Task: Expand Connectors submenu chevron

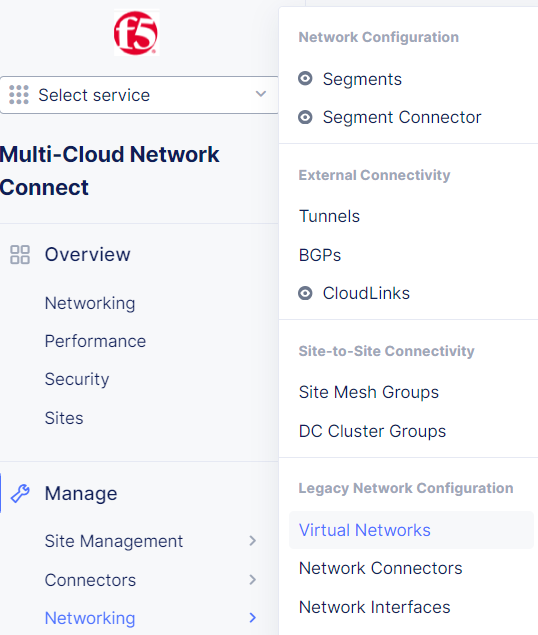Action: click(x=252, y=580)
